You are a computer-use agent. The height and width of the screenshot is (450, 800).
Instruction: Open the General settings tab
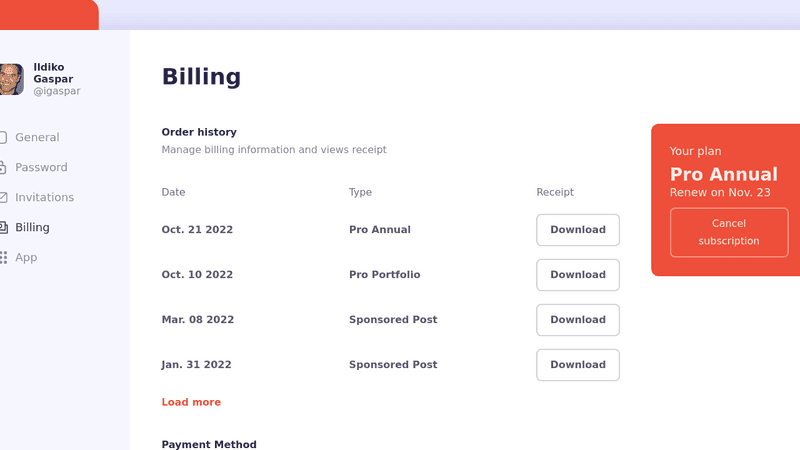pyautogui.click(x=37, y=137)
